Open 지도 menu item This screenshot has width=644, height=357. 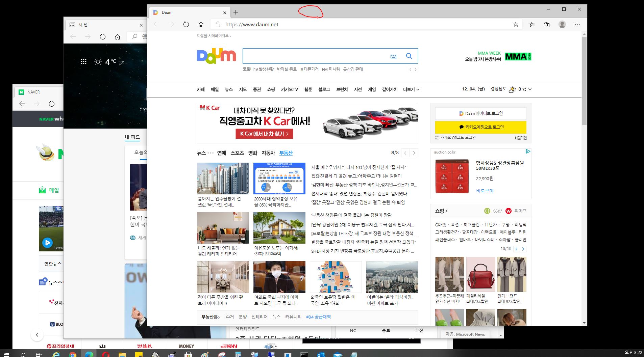243,89
